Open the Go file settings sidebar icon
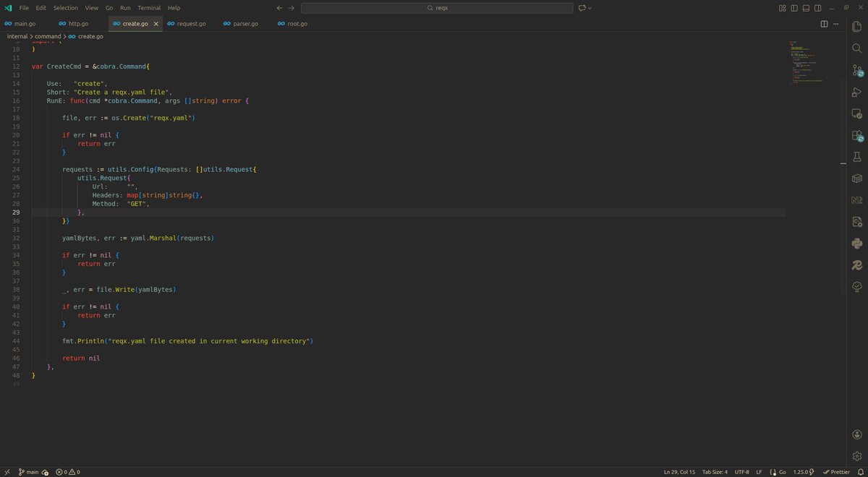The height and width of the screenshot is (477, 868). coord(857,222)
